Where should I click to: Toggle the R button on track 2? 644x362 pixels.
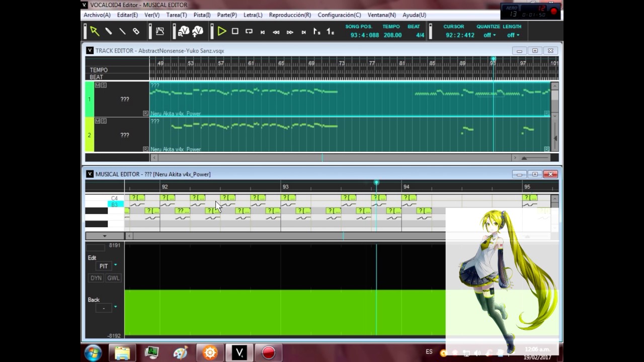click(145, 149)
